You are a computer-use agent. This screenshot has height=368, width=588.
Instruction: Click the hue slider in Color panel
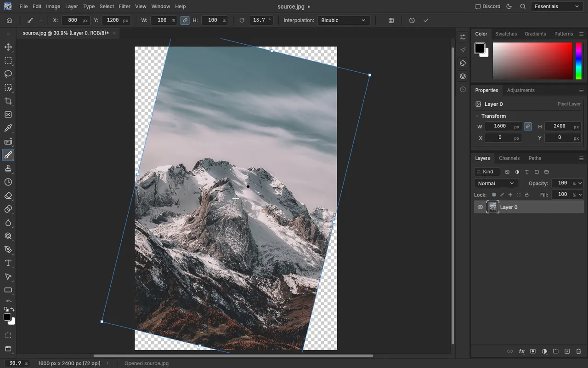[x=578, y=61]
